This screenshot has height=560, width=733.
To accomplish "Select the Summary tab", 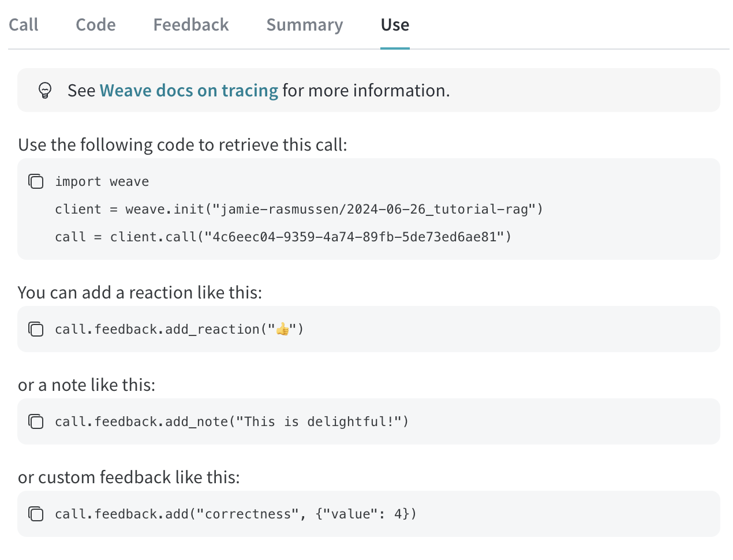I will [305, 25].
